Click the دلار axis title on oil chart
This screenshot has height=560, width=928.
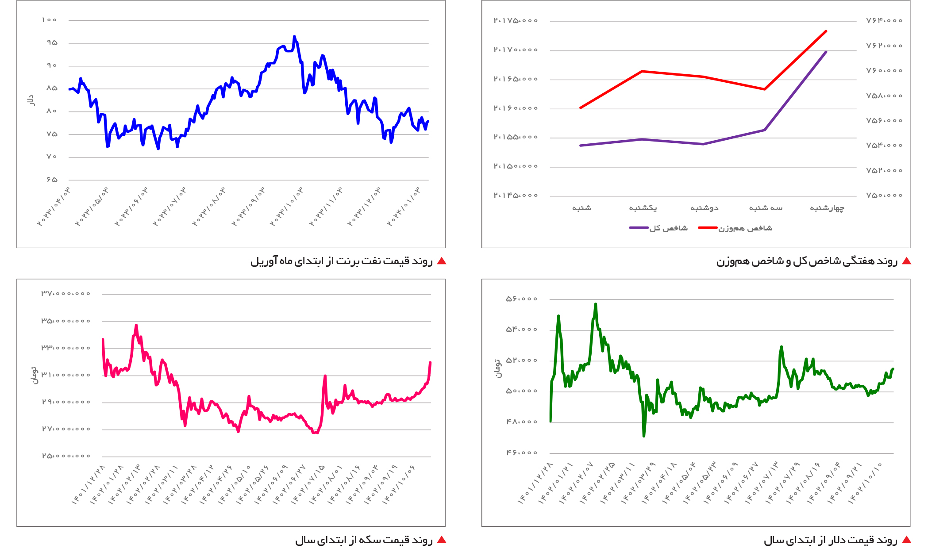click(x=31, y=100)
